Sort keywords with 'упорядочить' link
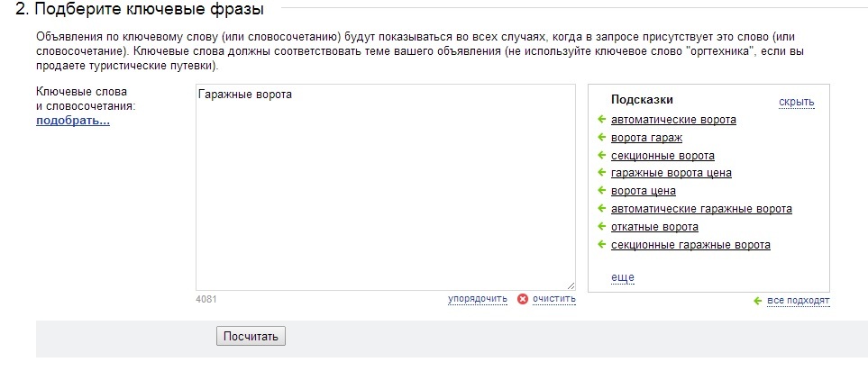868x380 pixels. (x=478, y=299)
